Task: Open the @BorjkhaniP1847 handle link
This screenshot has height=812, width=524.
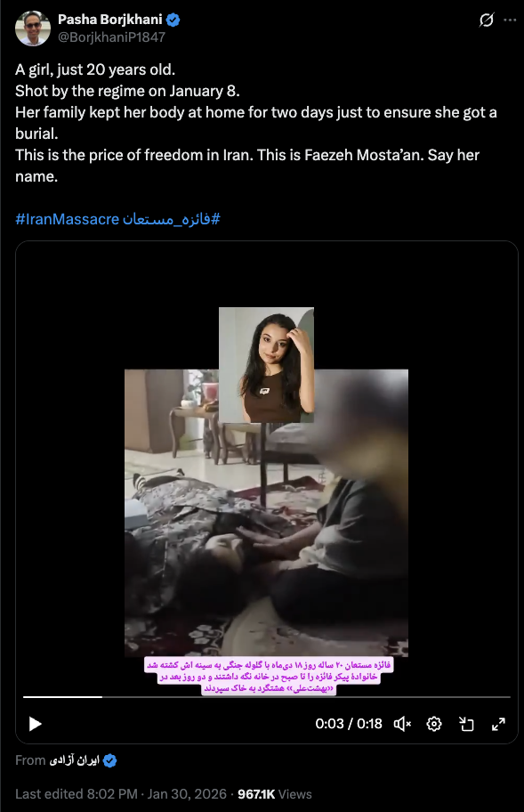Action: tap(111, 37)
